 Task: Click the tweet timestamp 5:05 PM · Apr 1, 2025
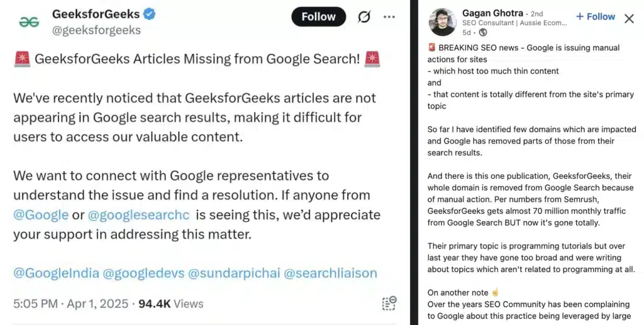(70, 304)
